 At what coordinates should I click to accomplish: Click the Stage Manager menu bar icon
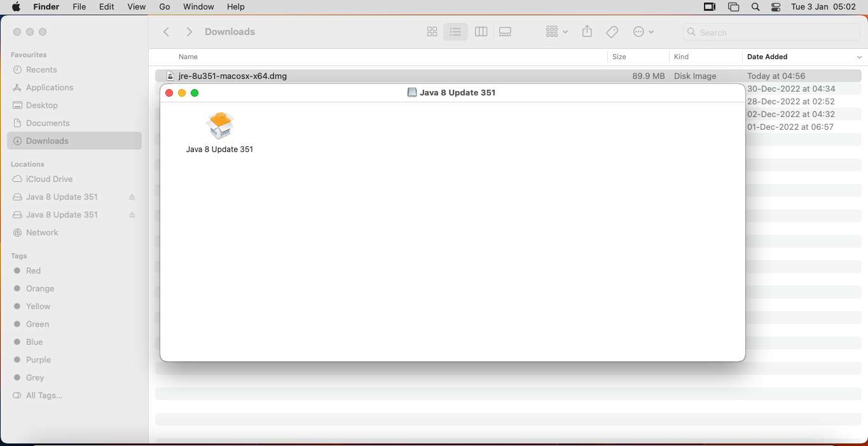coord(710,7)
